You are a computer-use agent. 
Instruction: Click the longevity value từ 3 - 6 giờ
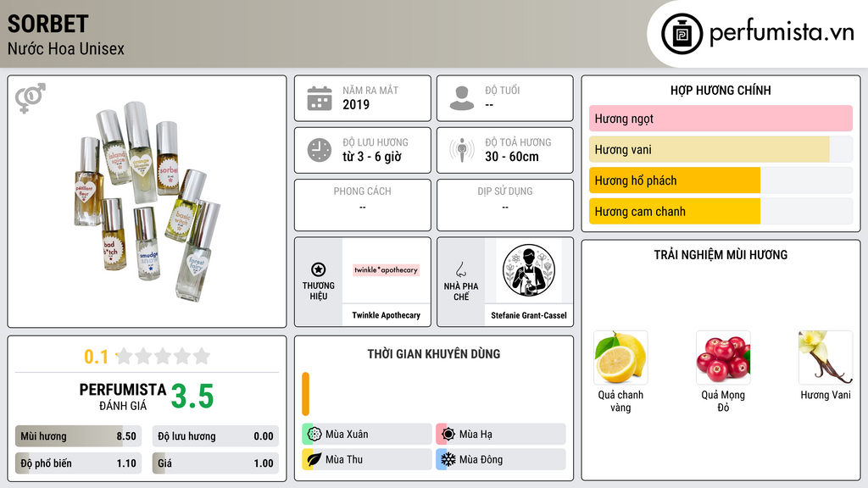pos(372,157)
